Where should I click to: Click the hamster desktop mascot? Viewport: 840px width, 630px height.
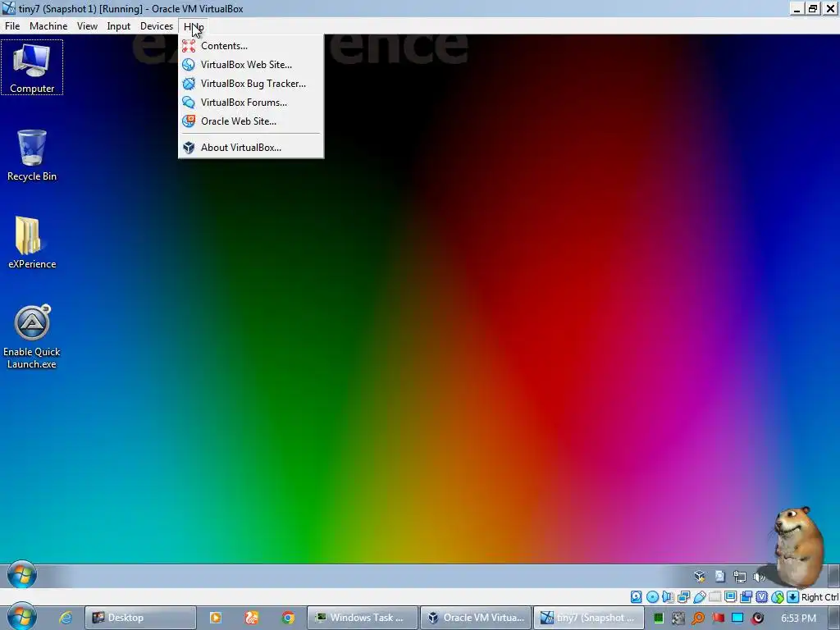click(x=797, y=546)
